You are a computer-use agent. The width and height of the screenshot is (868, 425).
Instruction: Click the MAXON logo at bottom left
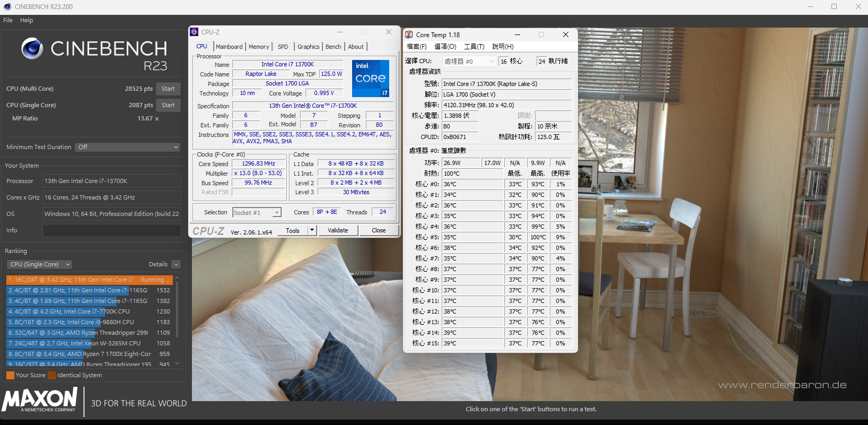40,400
